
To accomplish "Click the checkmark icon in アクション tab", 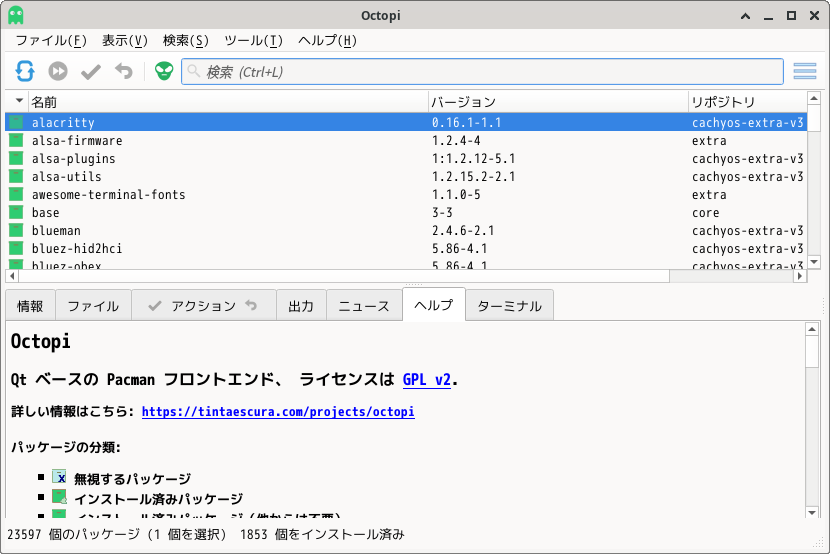I will [x=155, y=305].
